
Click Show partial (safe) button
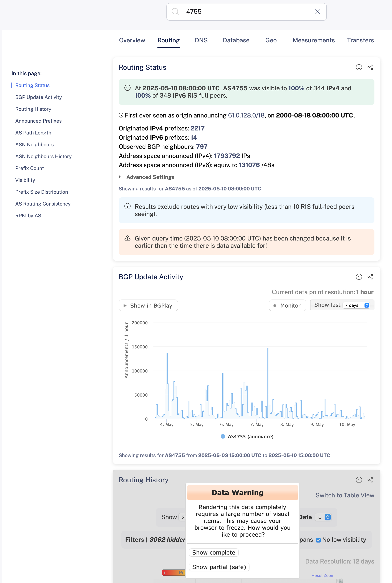[219, 567]
